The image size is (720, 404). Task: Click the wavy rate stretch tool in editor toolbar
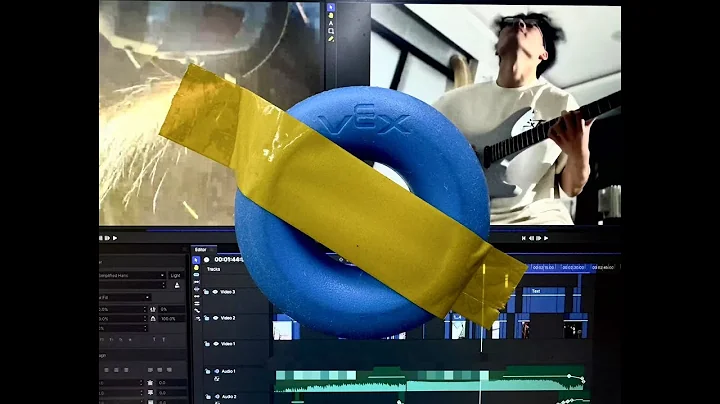pos(197,311)
